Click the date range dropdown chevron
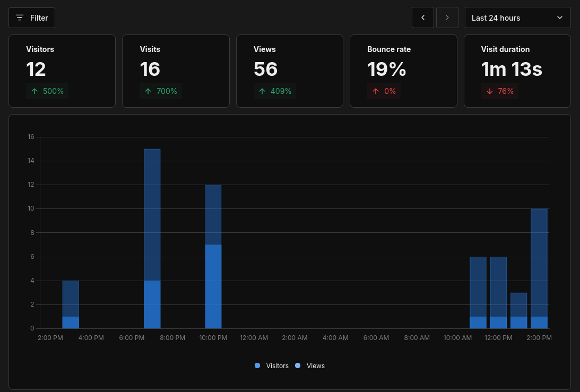Viewport: 580px width, 392px height. click(x=560, y=18)
